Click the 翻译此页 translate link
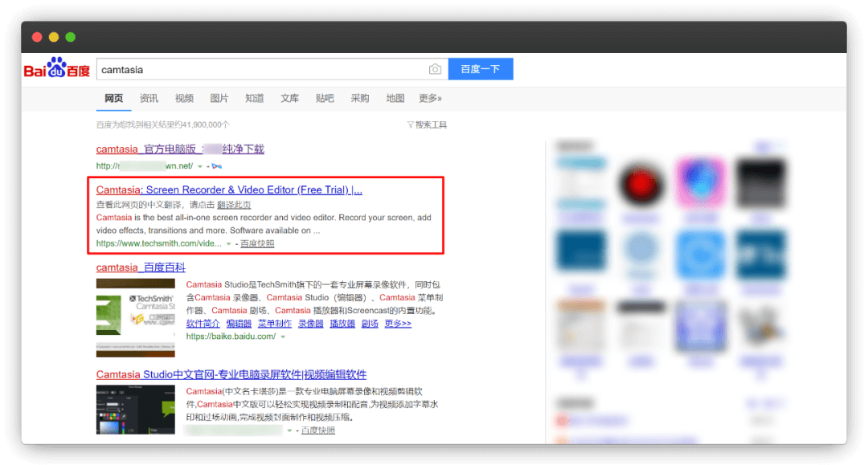 [234, 205]
